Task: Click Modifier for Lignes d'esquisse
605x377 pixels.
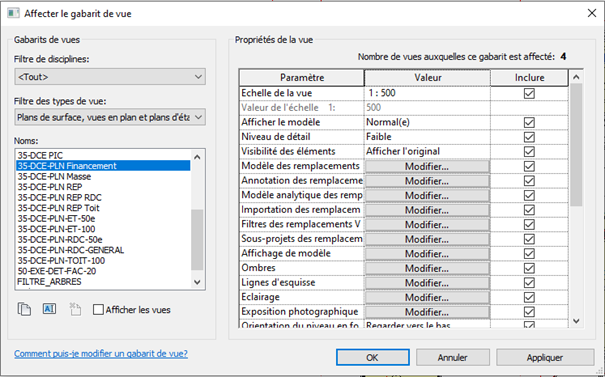Action: [427, 283]
